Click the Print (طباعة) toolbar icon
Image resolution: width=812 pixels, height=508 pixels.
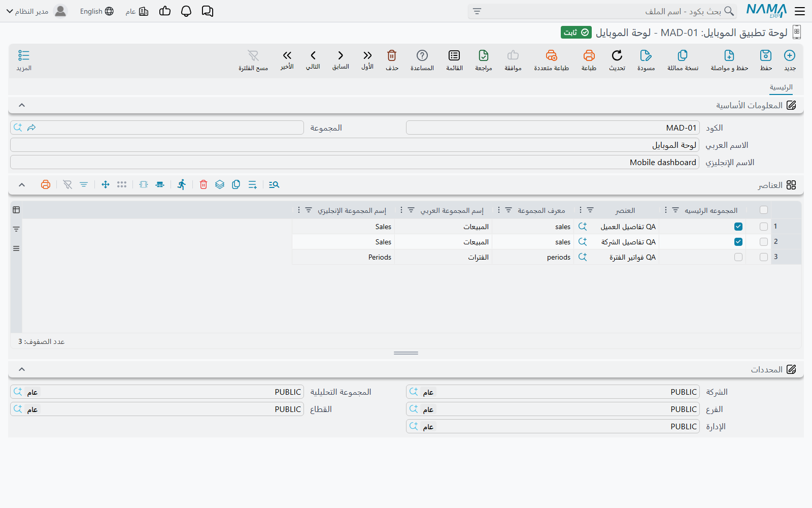(589, 55)
